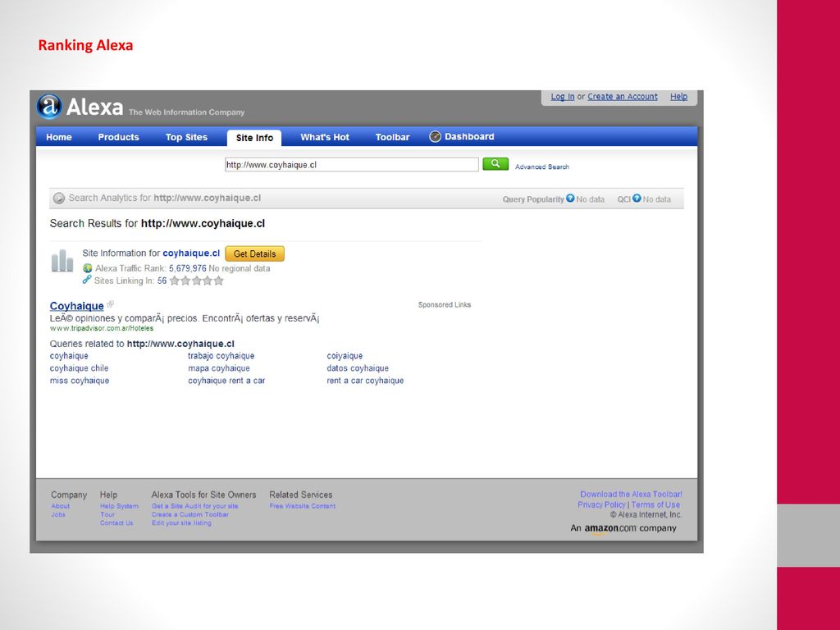Click the coyhaique.cl site information link
Viewport: 840px width, 630px height.
191,253
